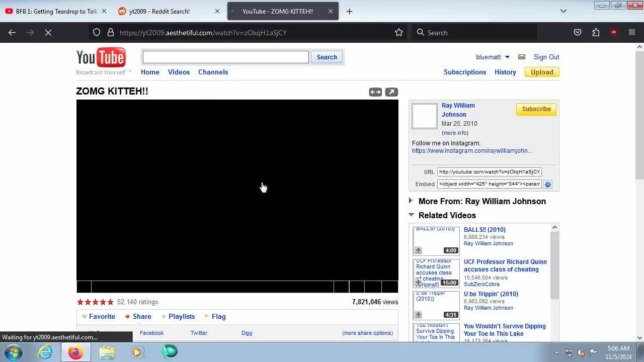Rate video with fifth star
644x362 pixels.
pyautogui.click(x=111, y=302)
